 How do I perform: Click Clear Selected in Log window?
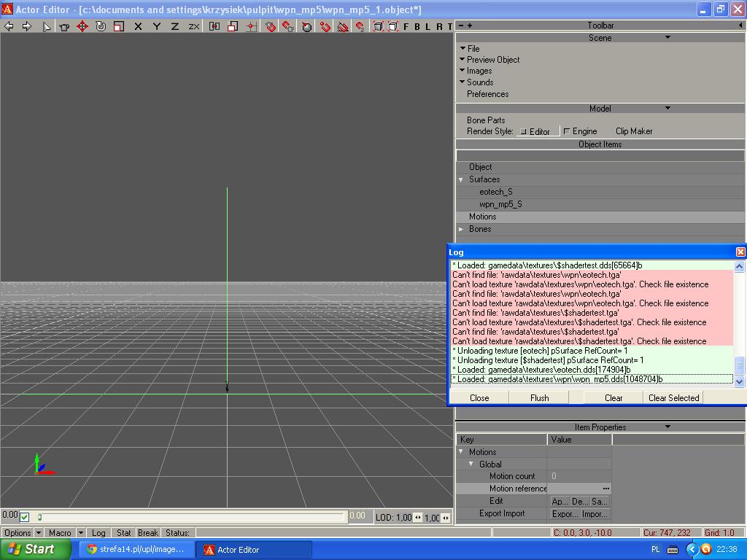(673, 397)
